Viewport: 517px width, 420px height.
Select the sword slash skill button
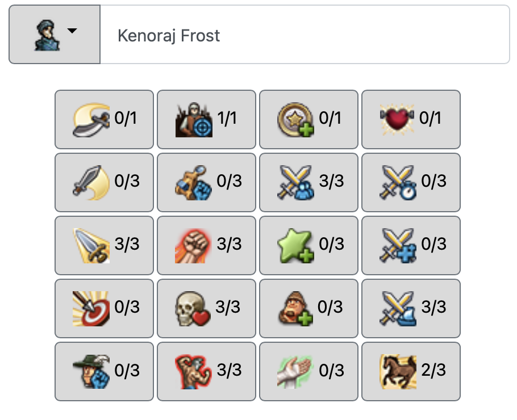[x=104, y=182]
